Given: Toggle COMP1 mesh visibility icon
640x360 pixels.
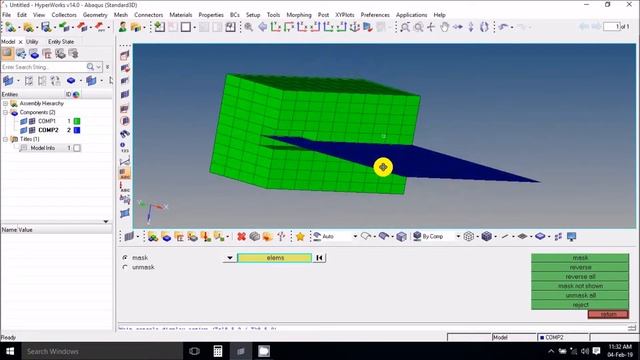Looking at the screenshot, I should (32, 121).
